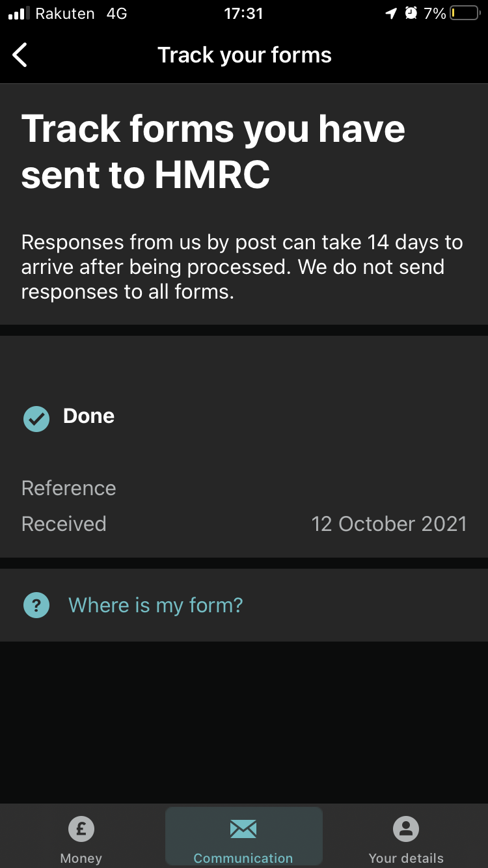This screenshot has width=488, height=868.
Task: Tap the signal strength bars
Action: click(x=19, y=13)
